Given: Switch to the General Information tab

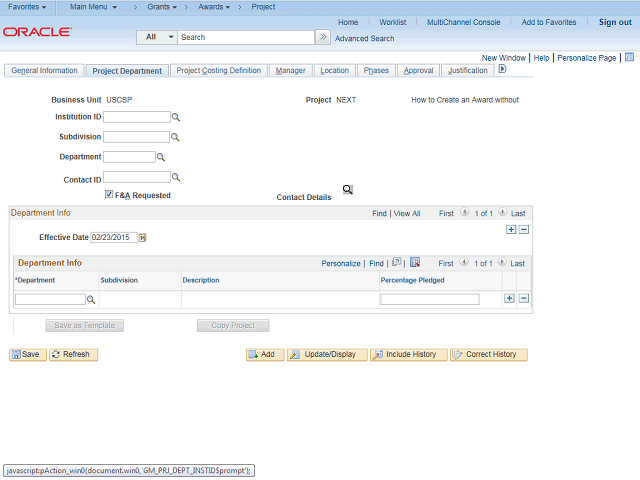Looking at the screenshot, I should pyautogui.click(x=44, y=71).
